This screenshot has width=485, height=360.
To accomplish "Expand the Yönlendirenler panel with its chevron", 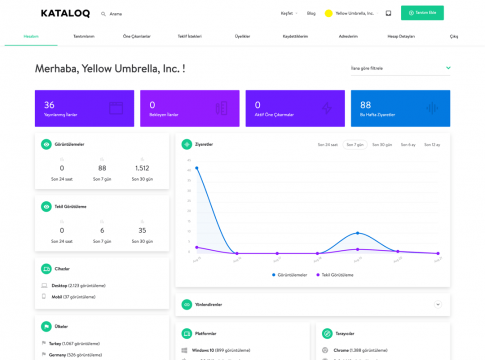I will tap(438, 304).
